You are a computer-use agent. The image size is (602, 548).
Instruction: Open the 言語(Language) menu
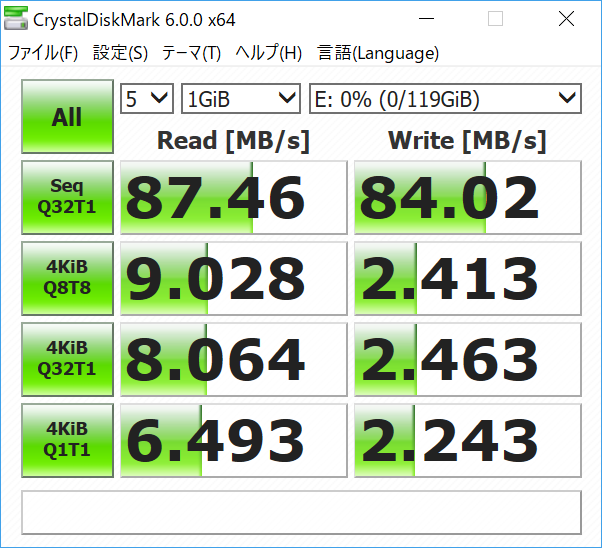(378, 53)
